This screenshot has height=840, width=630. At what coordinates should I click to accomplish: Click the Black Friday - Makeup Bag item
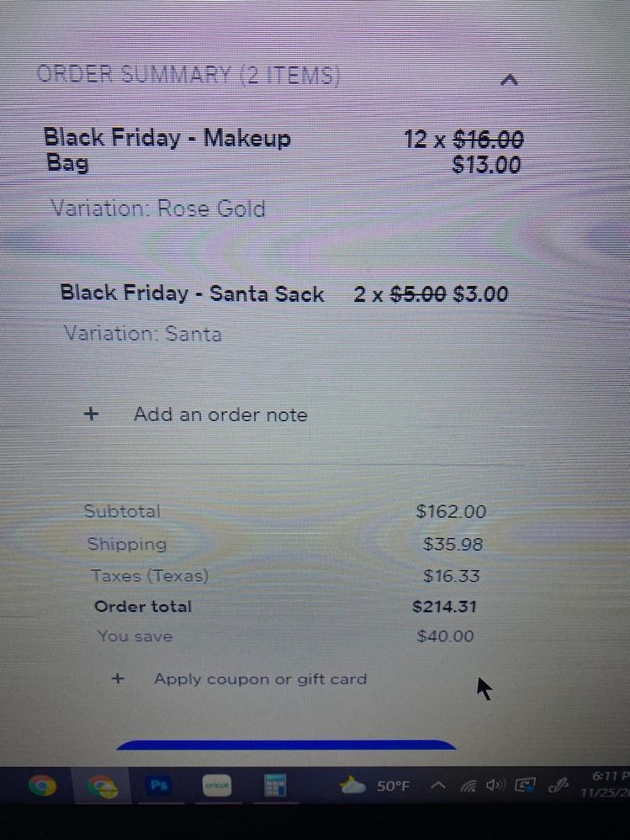click(x=167, y=150)
